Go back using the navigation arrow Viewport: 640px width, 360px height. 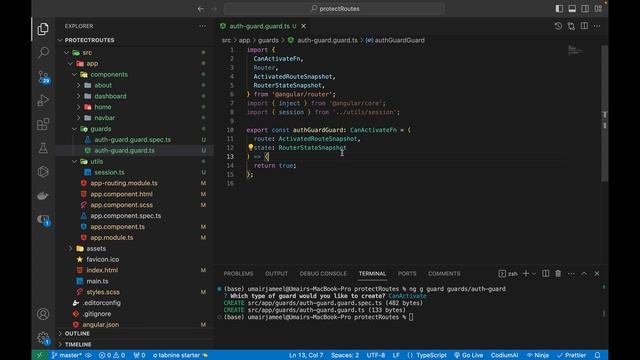[200, 9]
